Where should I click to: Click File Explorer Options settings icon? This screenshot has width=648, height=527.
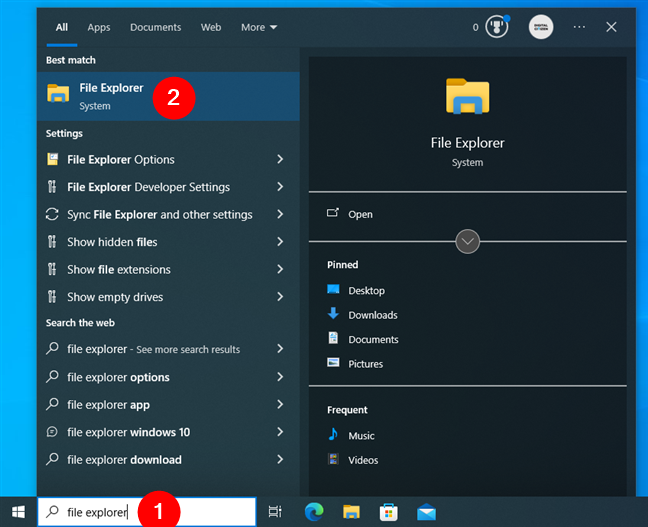point(52,159)
